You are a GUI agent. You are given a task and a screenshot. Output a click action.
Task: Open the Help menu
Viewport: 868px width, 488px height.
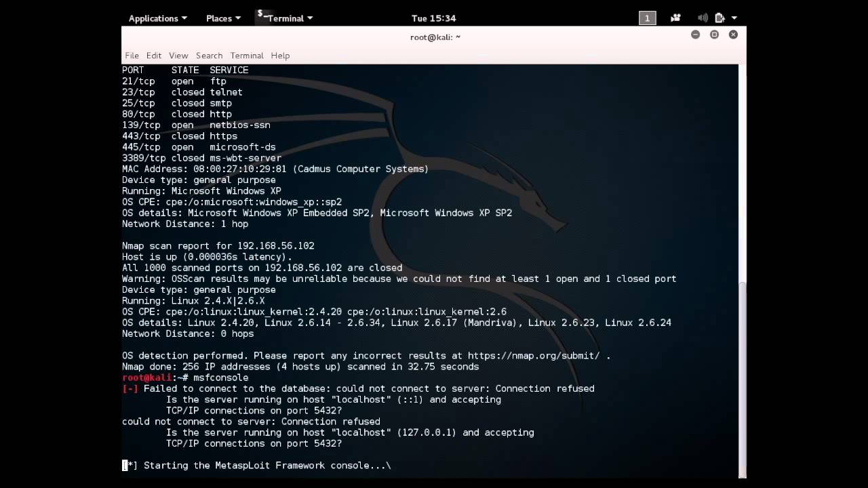coord(280,56)
